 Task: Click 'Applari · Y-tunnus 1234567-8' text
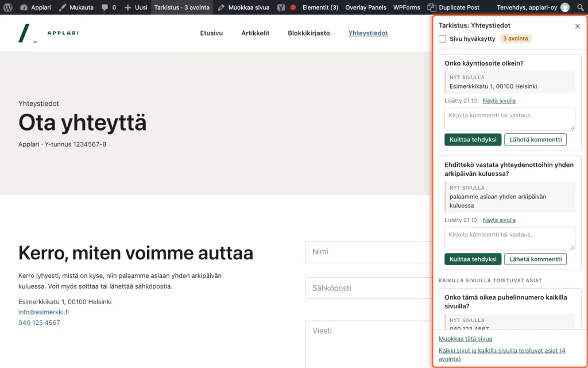pyautogui.click(x=62, y=144)
